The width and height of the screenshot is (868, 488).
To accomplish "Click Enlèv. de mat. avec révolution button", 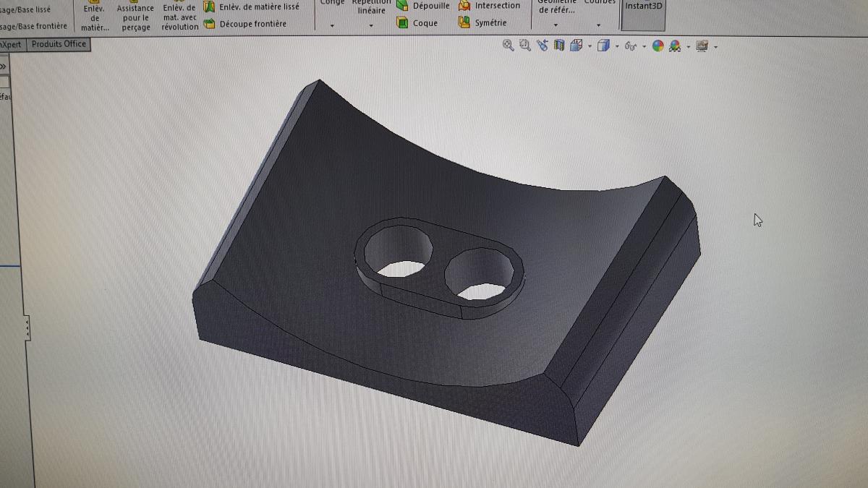I will pyautogui.click(x=180, y=16).
